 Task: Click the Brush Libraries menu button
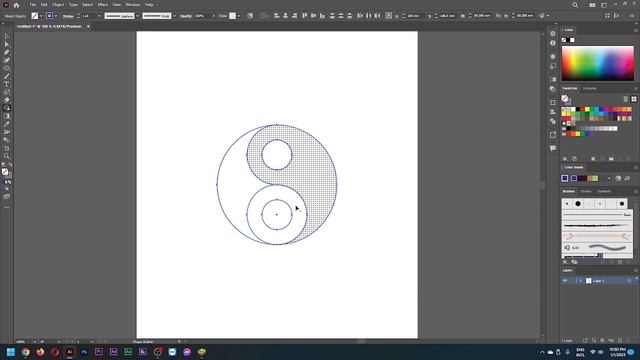click(565, 262)
